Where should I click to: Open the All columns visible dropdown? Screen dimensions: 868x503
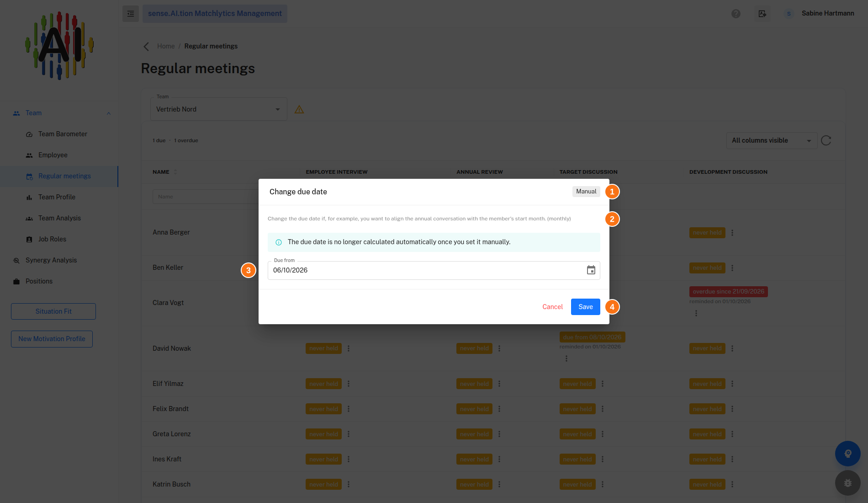(x=772, y=141)
